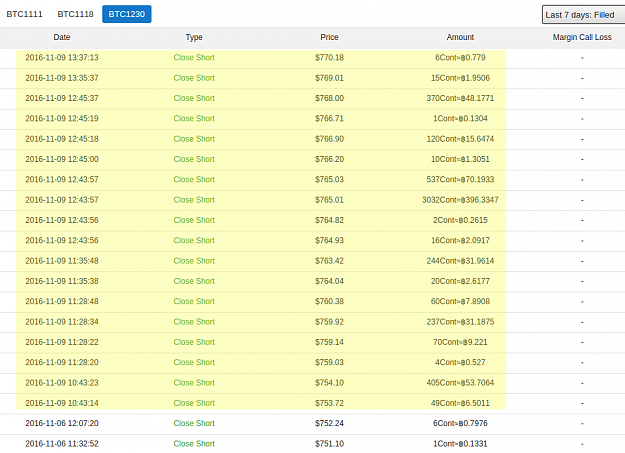625x453 pixels.
Task: Select the amount 370Cont≈฿48.1771
Action: click(460, 98)
